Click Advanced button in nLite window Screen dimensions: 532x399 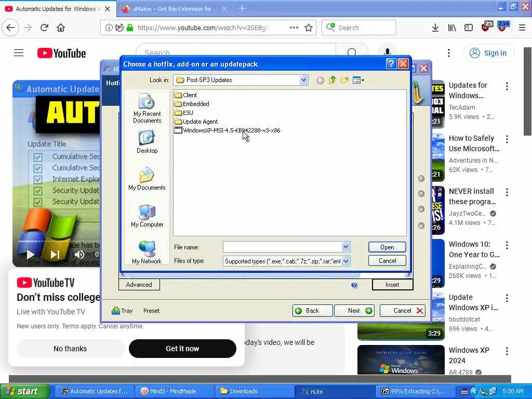(x=139, y=285)
